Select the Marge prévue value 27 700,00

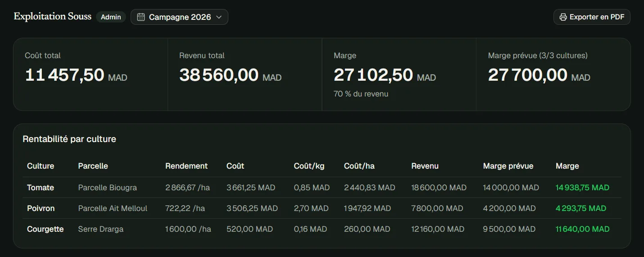tap(528, 75)
